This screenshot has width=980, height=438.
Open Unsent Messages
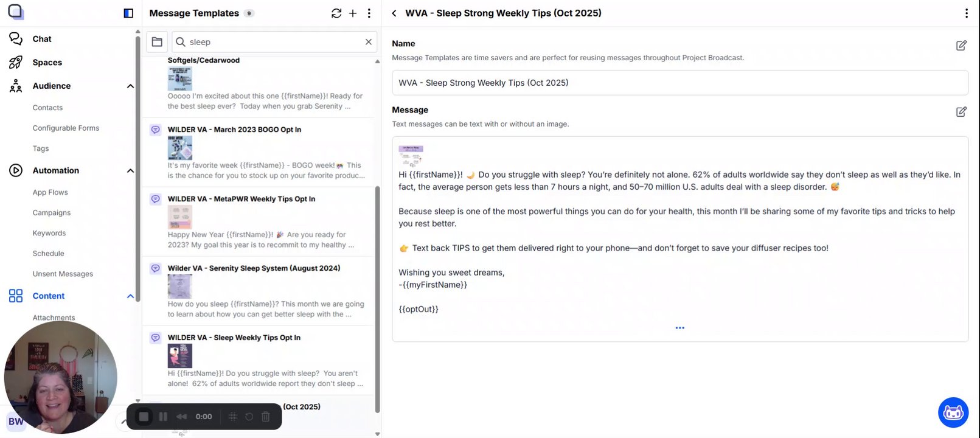point(63,274)
